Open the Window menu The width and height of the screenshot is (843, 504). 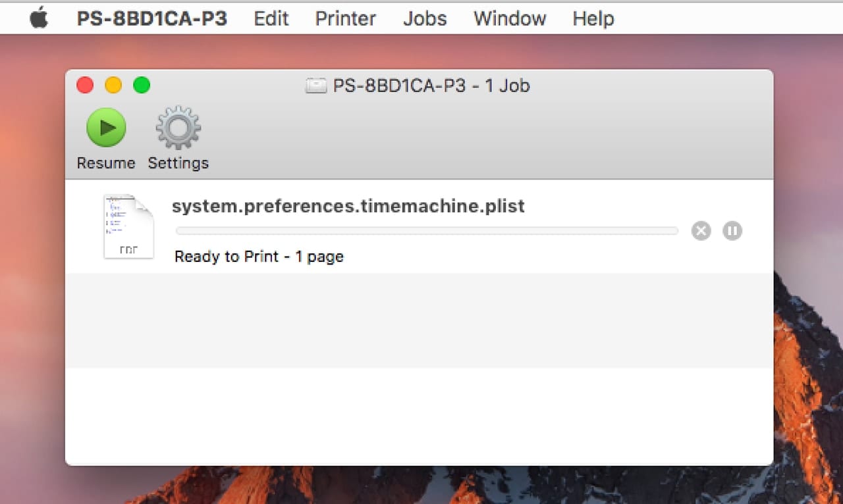coord(509,18)
